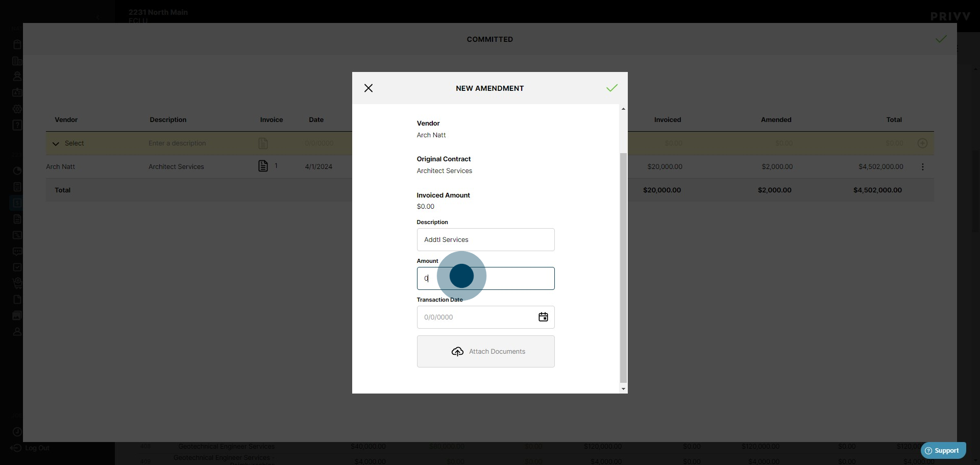This screenshot has height=465, width=980.
Task: Click the Description column header
Action: [168, 120]
